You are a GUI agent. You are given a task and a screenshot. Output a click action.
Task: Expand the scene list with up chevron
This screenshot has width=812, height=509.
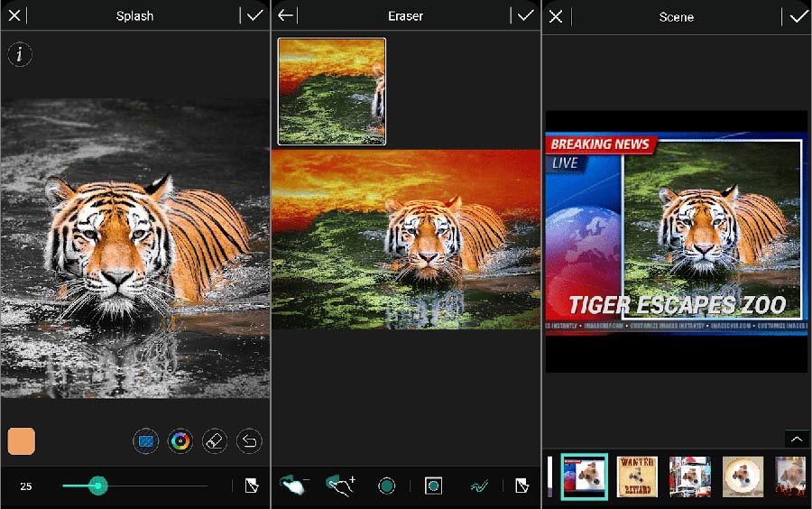pos(796,439)
